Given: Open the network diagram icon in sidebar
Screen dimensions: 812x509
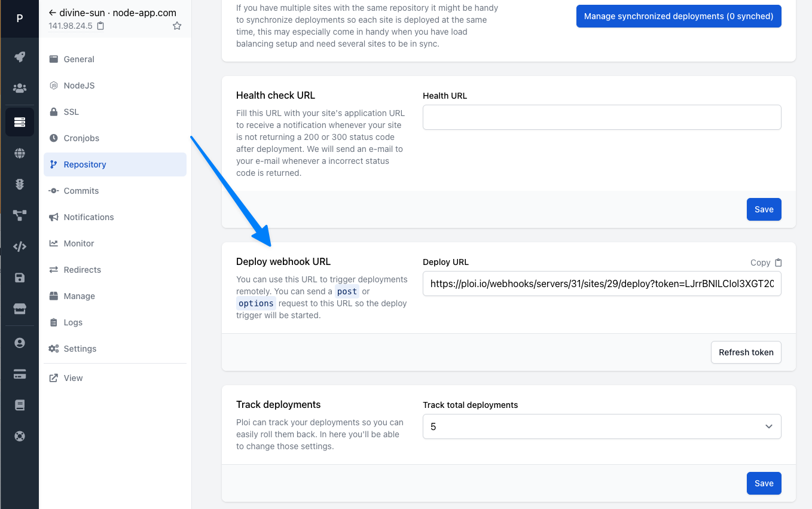Looking at the screenshot, I should coord(20,215).
